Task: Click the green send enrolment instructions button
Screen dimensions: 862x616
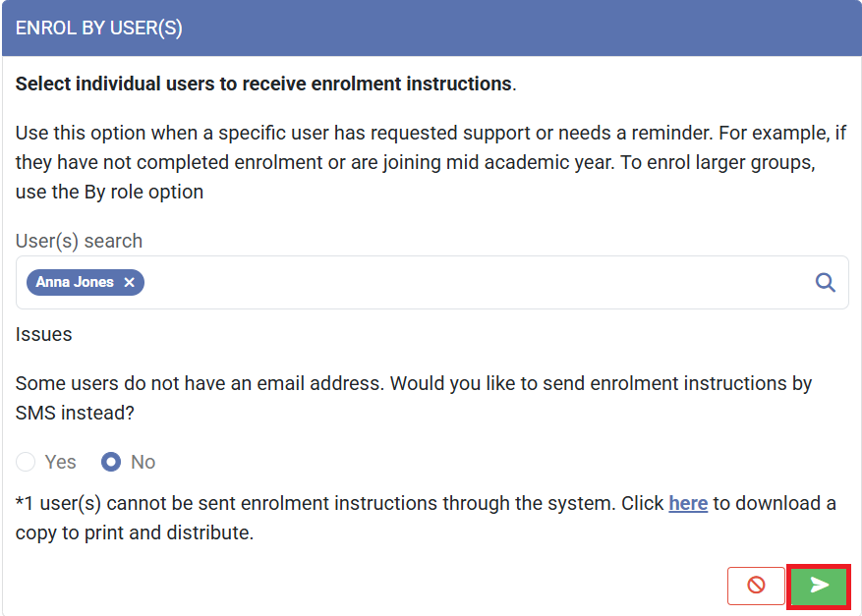Action: point(818,586)
